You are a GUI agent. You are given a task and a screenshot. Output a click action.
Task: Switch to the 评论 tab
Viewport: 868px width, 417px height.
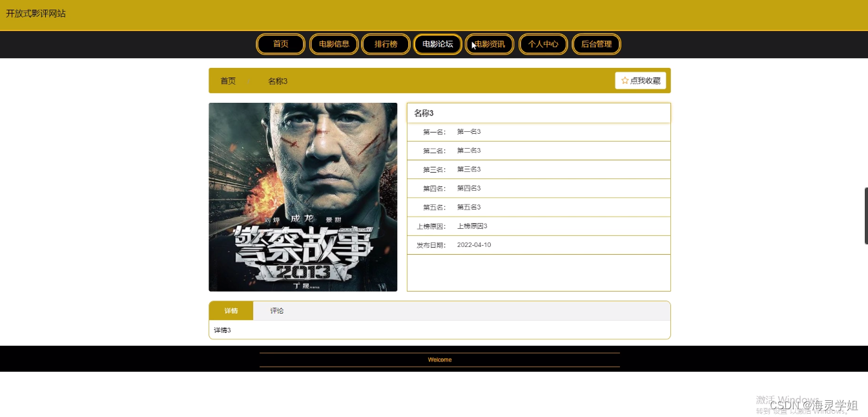[276, 310]
